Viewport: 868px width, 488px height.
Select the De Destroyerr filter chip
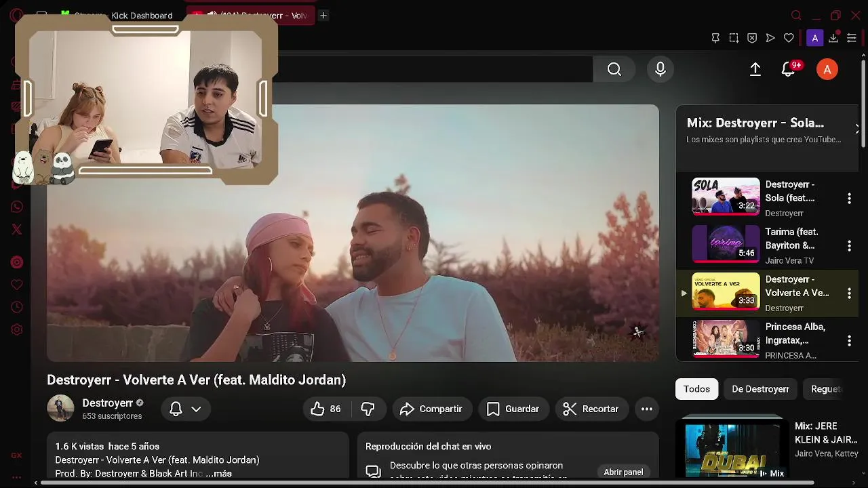coord(760,389)
